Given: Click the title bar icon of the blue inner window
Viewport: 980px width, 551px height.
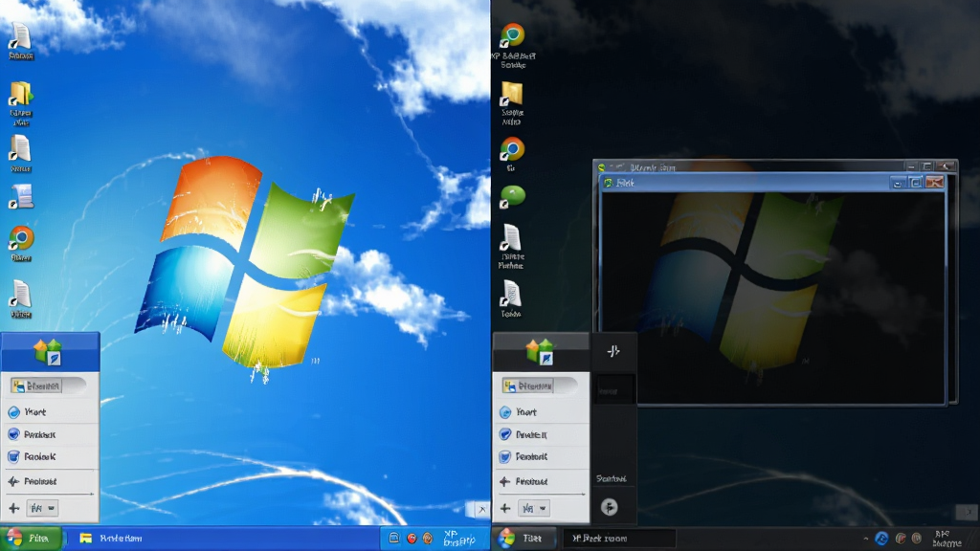Looking at the screenshot, I should pos(608,183).
